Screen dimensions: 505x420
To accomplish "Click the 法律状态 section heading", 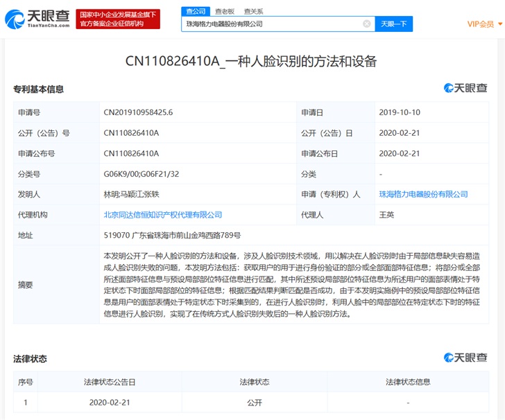I will (x=30, y=359).
